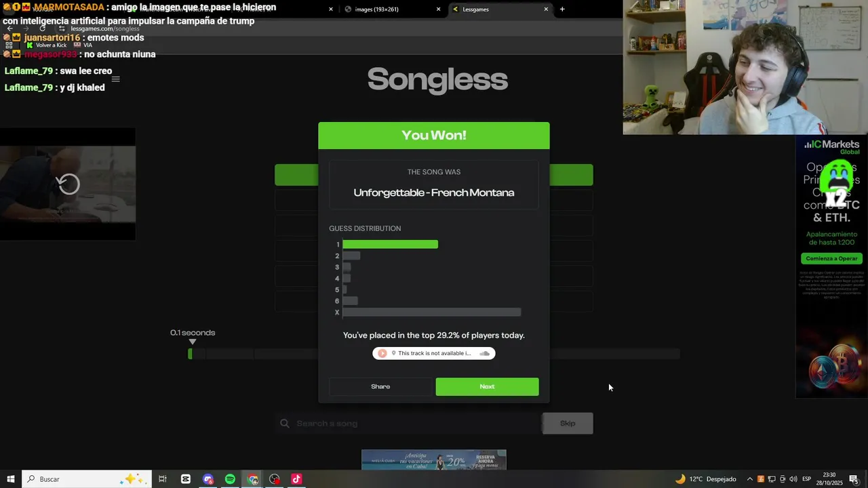Switch to the Lessgames tab

pyautogui.click(x=500, y=9)
